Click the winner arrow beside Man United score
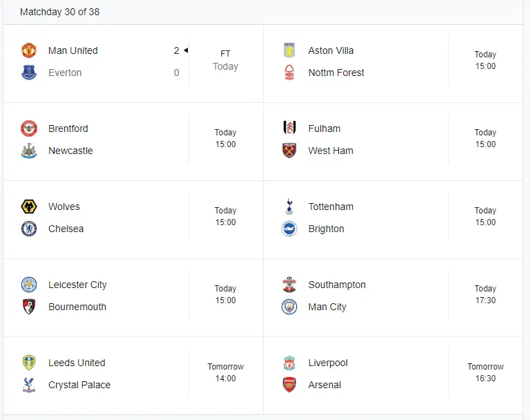 (x=186, y=50)
